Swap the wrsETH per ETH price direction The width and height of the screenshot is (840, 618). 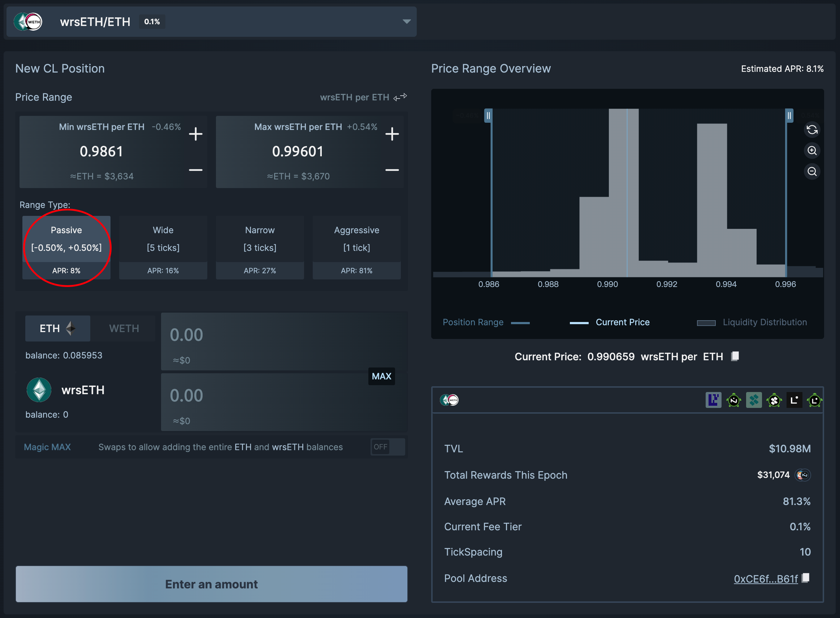(400, 97)
